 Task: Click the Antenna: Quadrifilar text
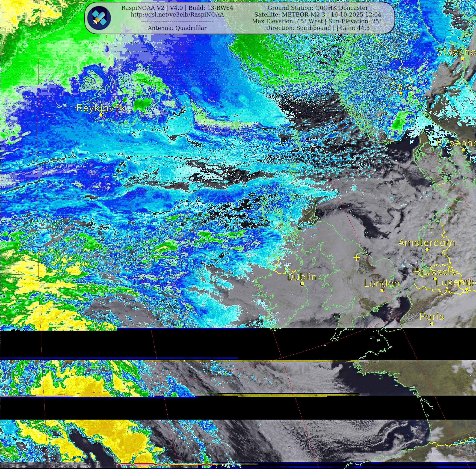[177, 28]
